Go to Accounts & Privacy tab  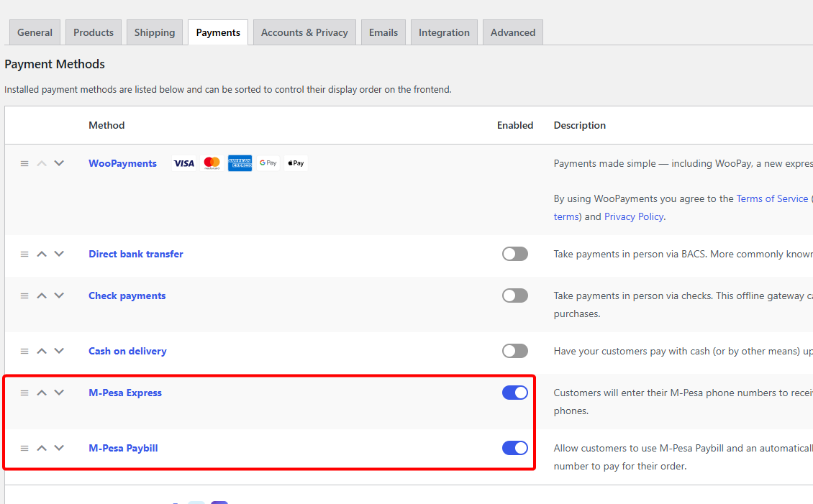click(304, 32)
